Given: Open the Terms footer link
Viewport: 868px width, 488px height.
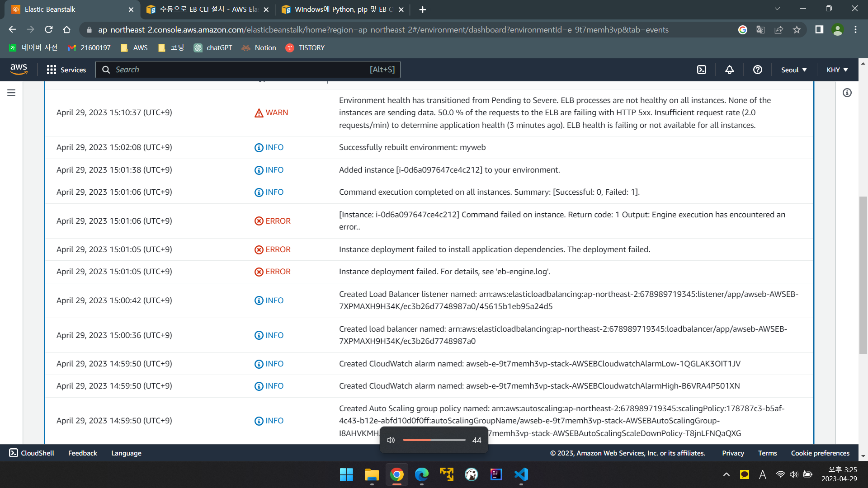Looking at the screenshot, I should tap(767, 453).
